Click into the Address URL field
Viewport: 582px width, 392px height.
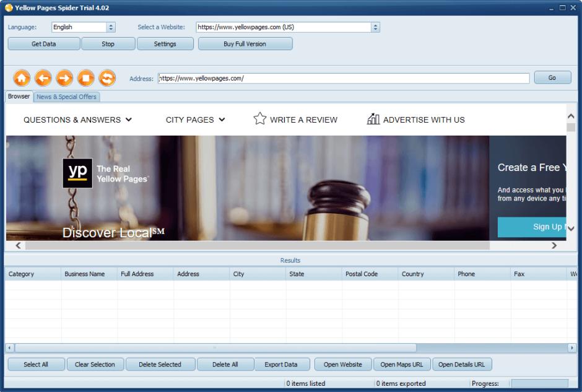tap(344, 78)
